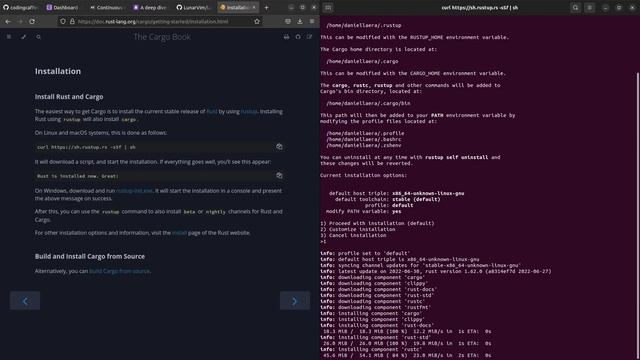Click the site security padlock icon

pyautogui.click(x=72, y=21)
